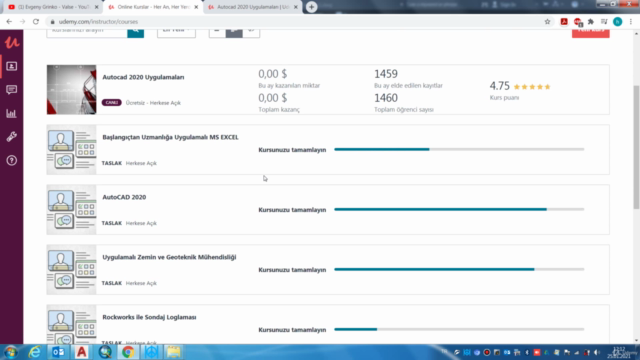
Task: Open the AutoCAD 2020 draft course
Action: (124, 197)
